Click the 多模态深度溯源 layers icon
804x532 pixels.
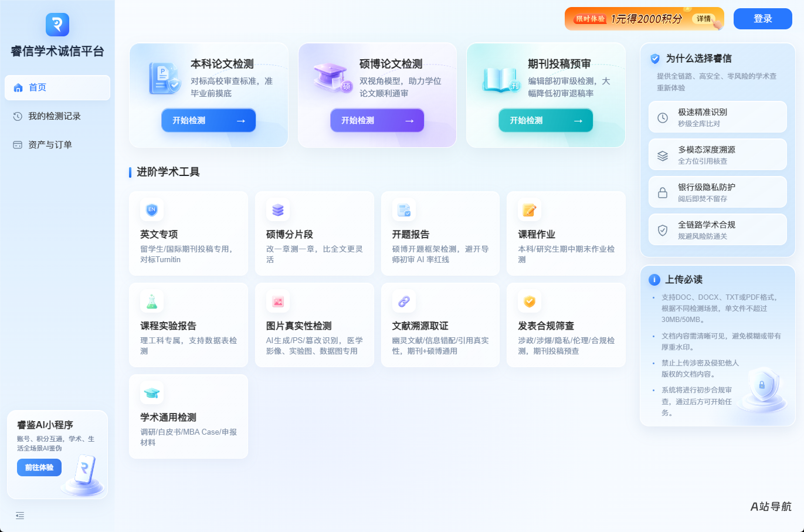663,155
